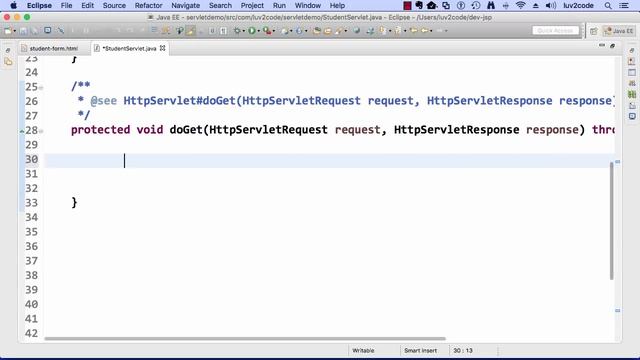Open the New icon's dropdown arrow
The image size is (640, 360).
(15, 31)
